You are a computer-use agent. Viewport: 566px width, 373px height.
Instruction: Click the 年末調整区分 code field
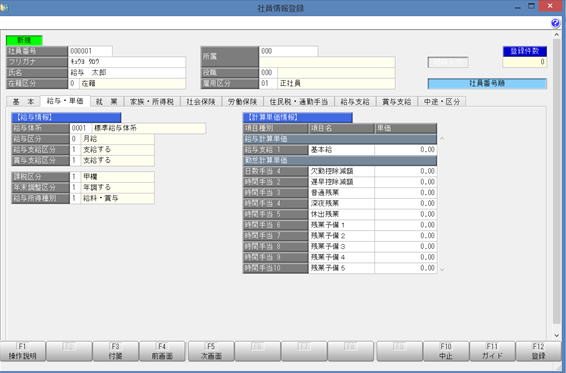click(75, 187)
